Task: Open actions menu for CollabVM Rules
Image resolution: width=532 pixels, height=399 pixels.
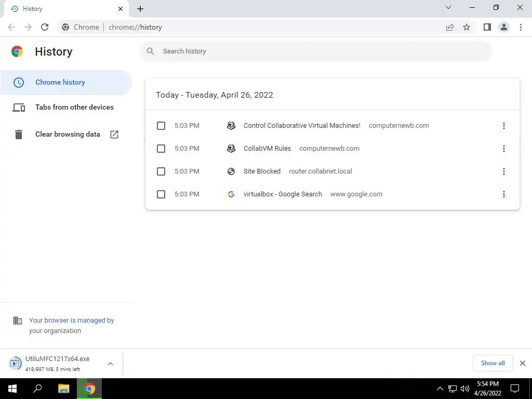Action: [x=504, y=149]
